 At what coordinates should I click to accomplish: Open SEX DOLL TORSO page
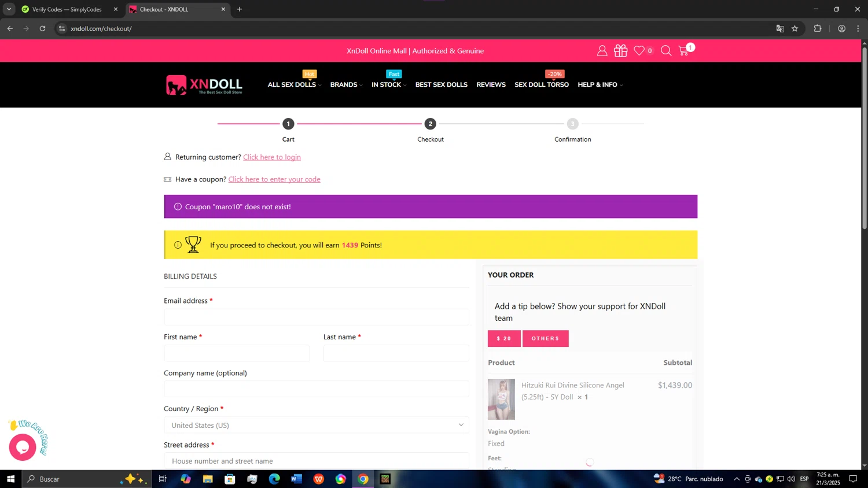542,84
